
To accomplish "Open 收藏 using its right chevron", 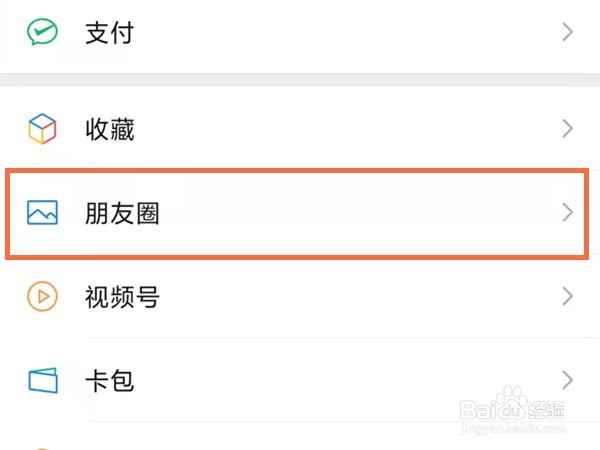I will click(567, 129).
